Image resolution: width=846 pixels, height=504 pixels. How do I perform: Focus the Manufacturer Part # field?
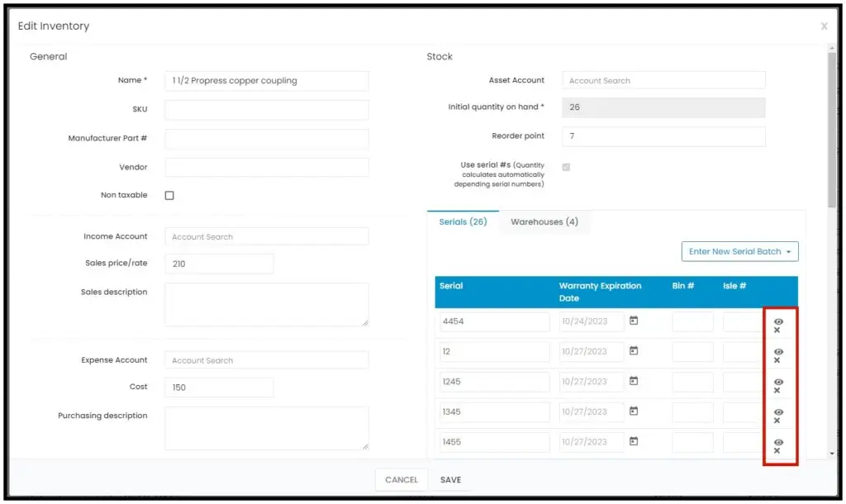click(x=267, y=139)
